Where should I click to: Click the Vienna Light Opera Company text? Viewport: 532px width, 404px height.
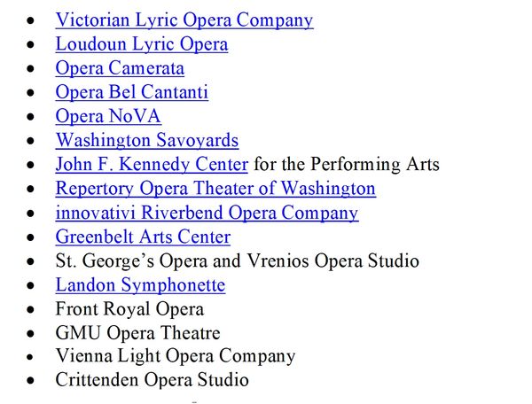click(176, 356)
